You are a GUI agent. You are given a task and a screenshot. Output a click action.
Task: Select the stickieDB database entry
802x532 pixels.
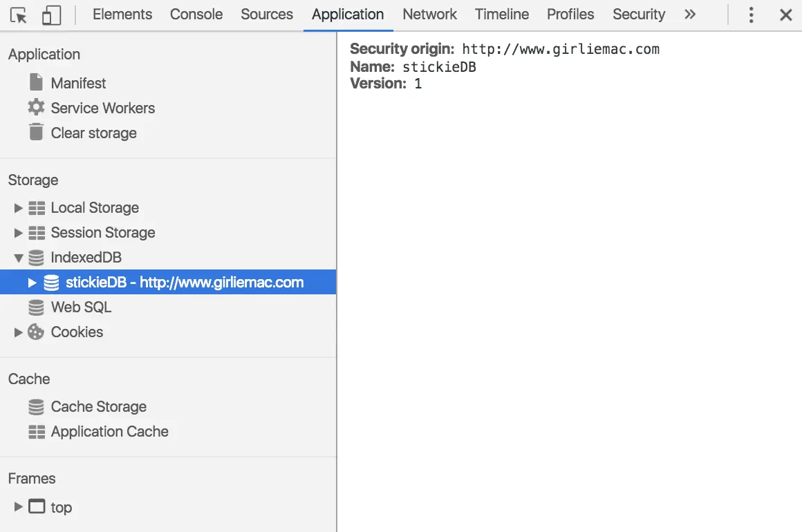pyautogui.click(x=184, y=283)
